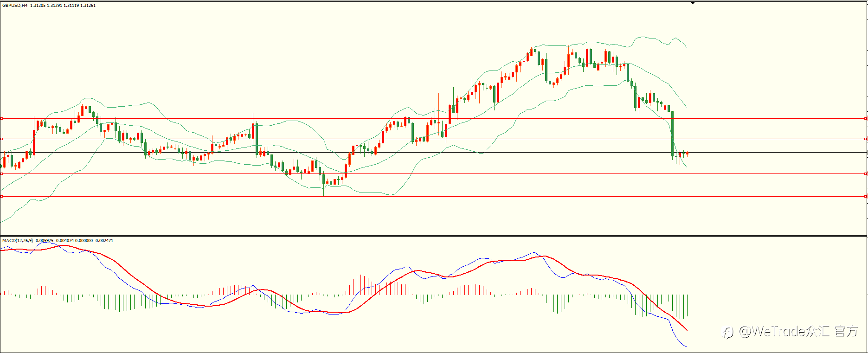868x353 pixels.
Task: Click the divider between chart and MACD window
Action: click(434, 236)
